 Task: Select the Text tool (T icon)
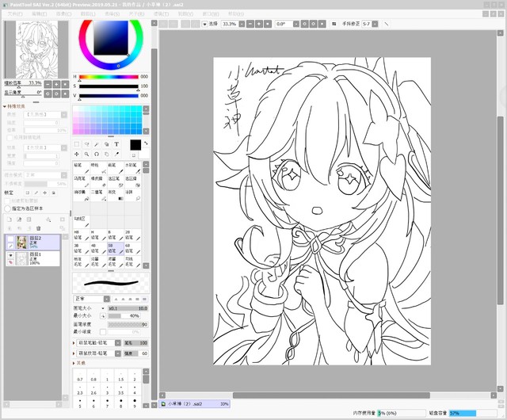[x=116, y=144]
